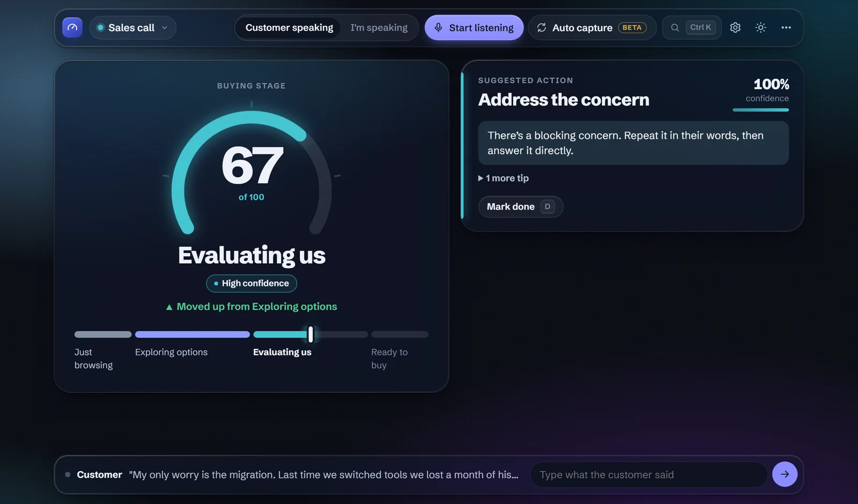Focus the Type what the customer said field
The image size is (858, 504).
pyautogui.click(x=648, y=475)
